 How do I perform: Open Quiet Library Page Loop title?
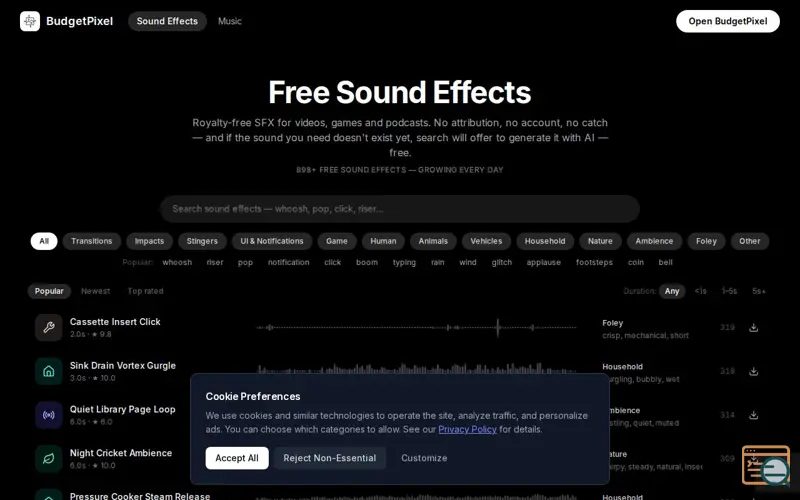click(x=122, y=409)
